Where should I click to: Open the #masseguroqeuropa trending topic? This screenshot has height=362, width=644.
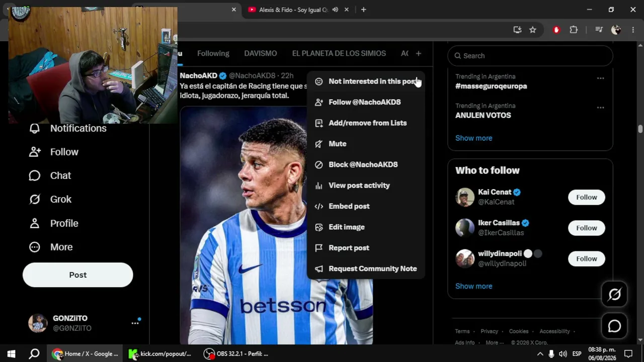click(491, 86)
